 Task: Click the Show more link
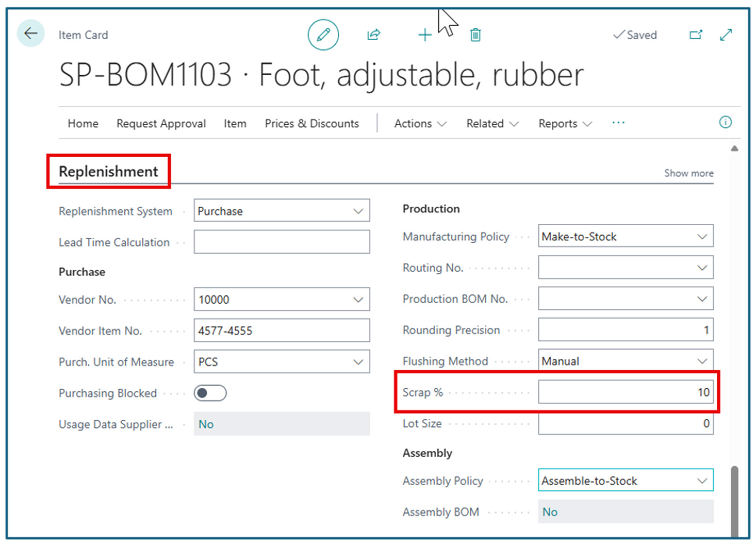tap(688, 173)
